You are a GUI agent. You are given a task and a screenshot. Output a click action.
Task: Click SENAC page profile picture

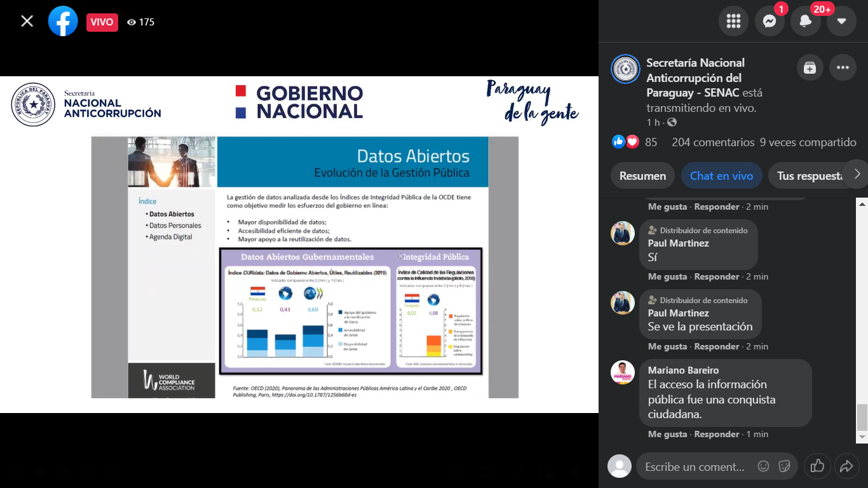[625, 69]
